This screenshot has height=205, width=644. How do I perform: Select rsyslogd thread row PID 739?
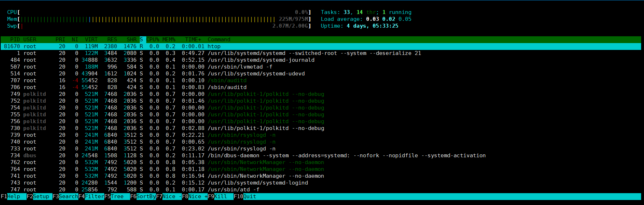pyautogui.click(x=321, y=135)
